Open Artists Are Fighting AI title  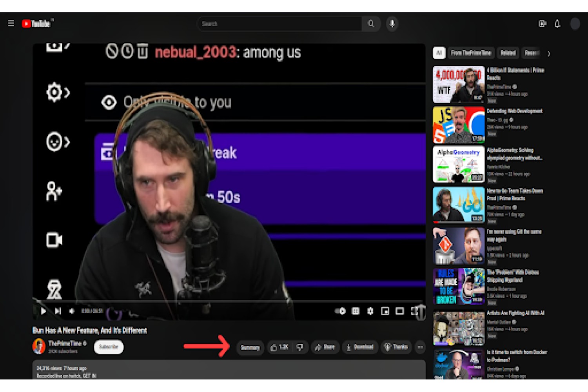pyautogui.click(x=515, y=313)
